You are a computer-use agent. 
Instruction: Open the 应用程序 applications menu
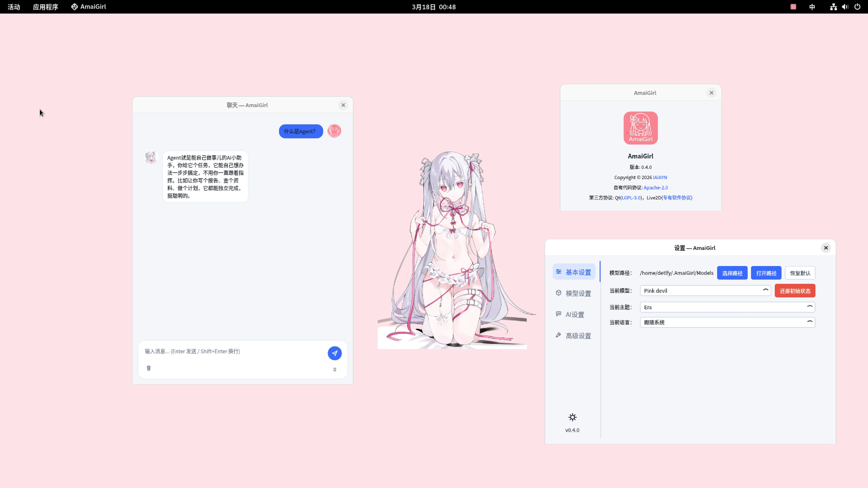pyautogui.click(x=45, y=7)
